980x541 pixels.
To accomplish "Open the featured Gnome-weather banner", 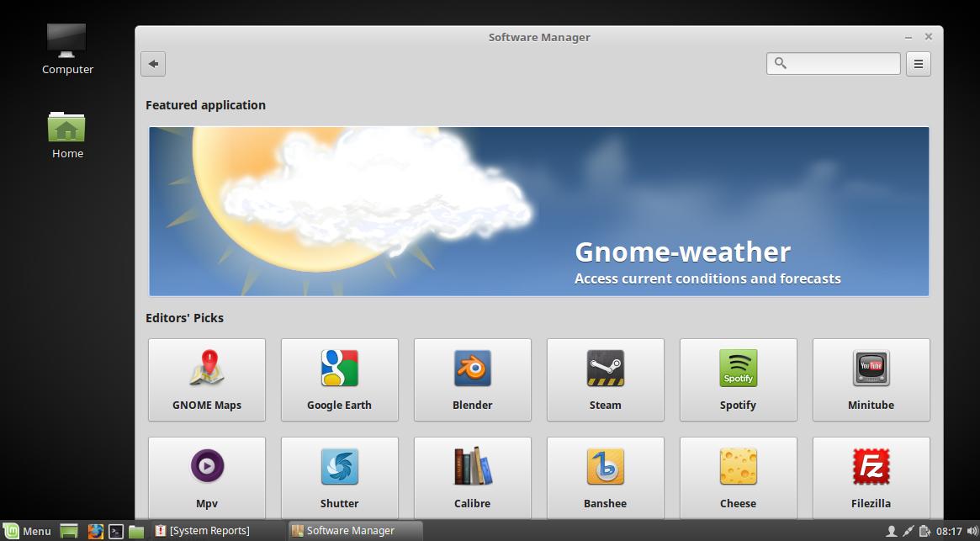I will (x=538, y=211).
